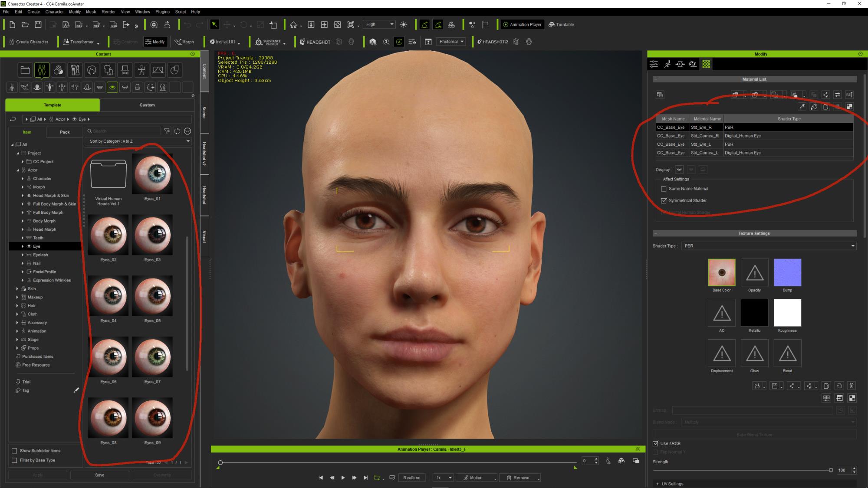868x488 pixels.
Task: Check Show Subfolder Items
Action: (14, 451)
